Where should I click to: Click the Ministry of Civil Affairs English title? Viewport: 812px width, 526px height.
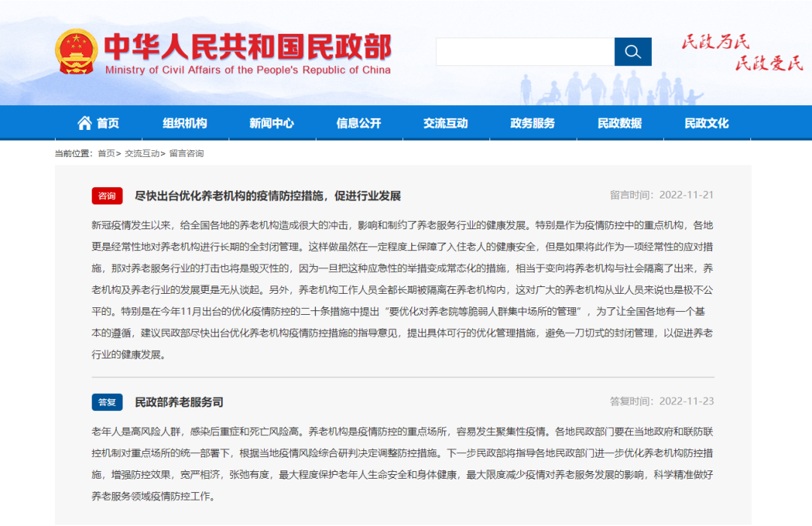(248, 70)
